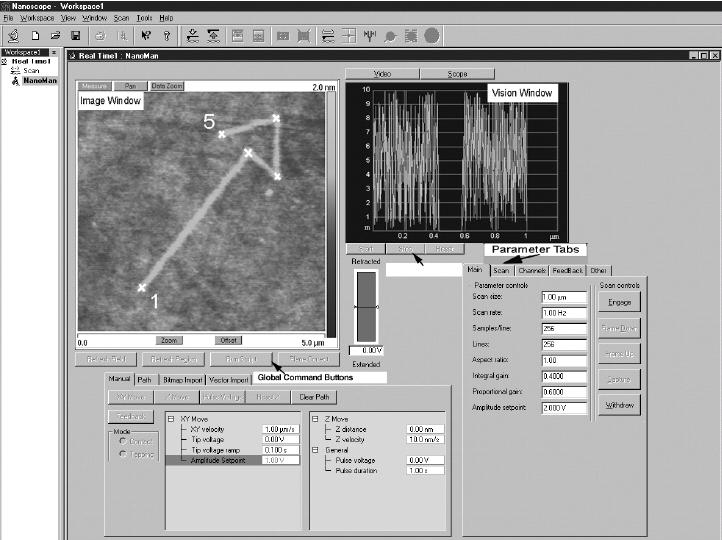
Task: Click the Save disk toolbar icon
Action: click(x=75, y=35)
